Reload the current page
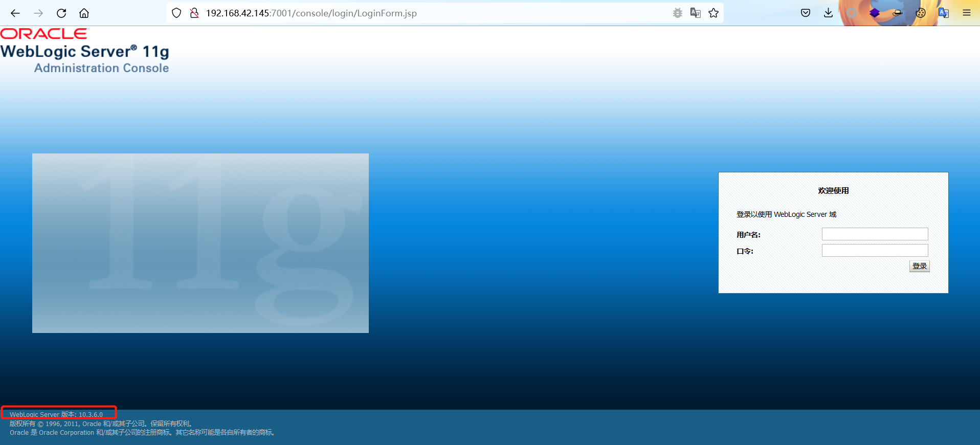The width and height of the screenshot is (980, 445). [x=61, y=13]
